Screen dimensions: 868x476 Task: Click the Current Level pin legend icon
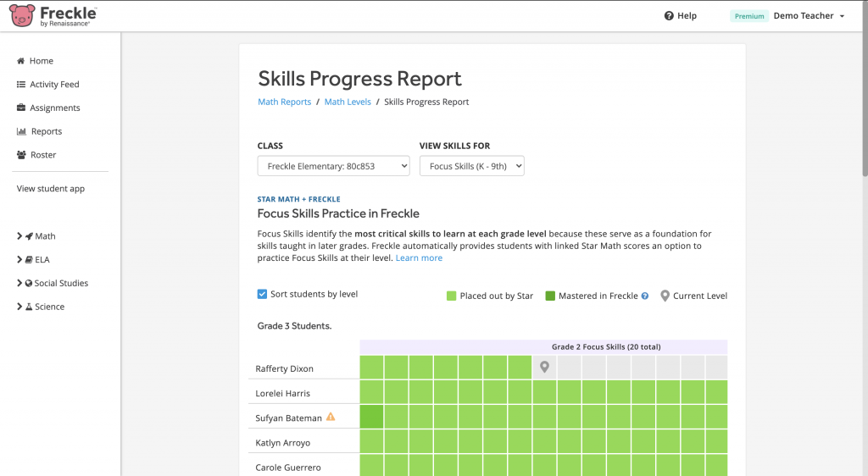(665, 296)
